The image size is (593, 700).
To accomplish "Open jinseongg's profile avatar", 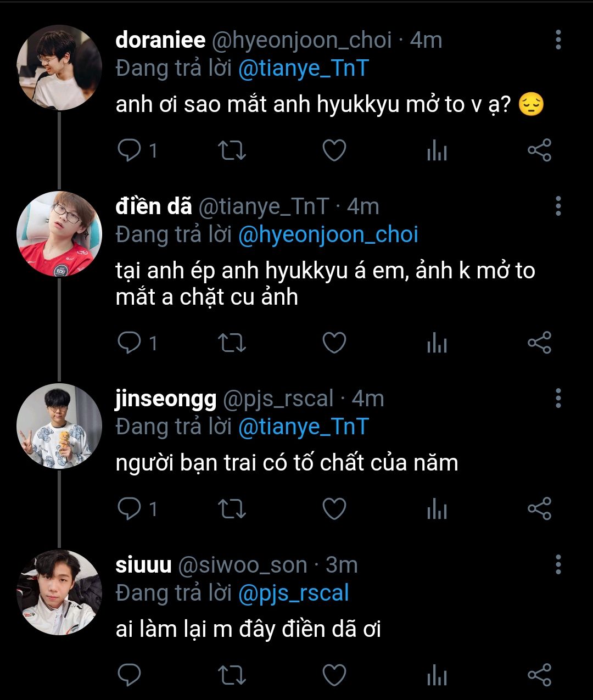I will tap(59, 426).
